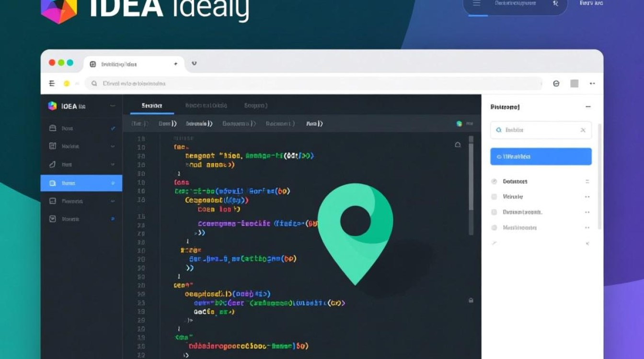Click the large green location pin

coord(355,234)
